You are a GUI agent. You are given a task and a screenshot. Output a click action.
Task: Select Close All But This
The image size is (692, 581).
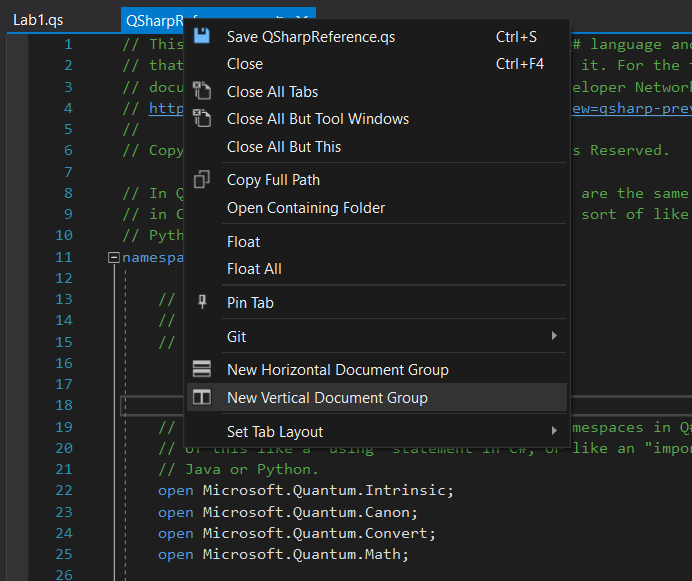(284, 147)
